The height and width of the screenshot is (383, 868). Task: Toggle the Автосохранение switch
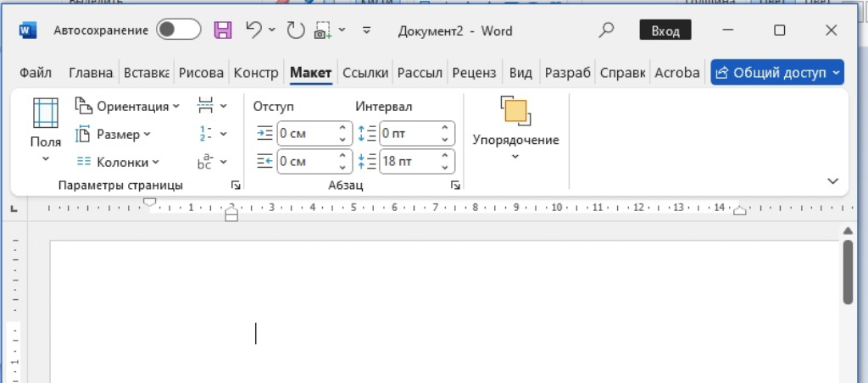click(178, 31)
